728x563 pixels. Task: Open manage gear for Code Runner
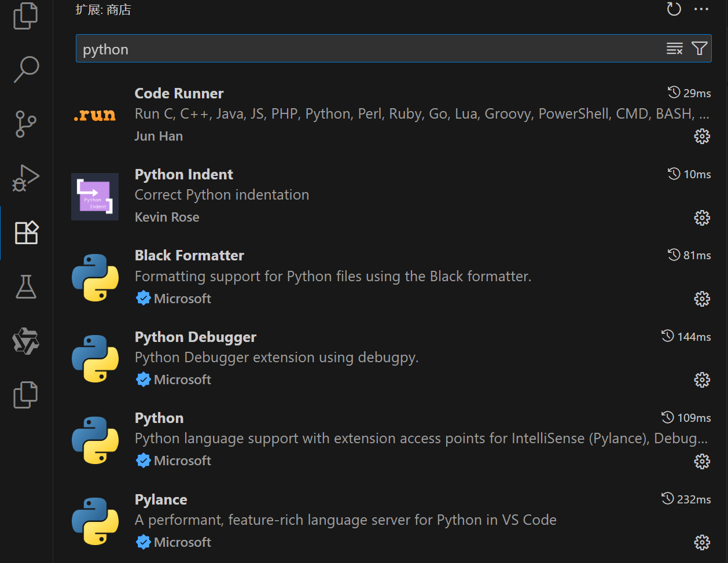[702, 137]
